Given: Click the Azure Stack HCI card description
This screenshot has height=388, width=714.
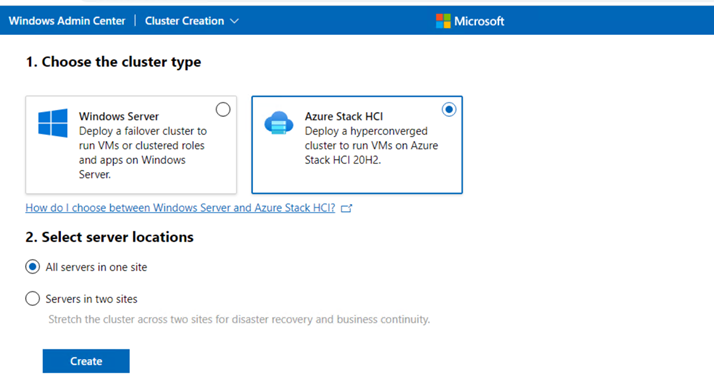Looking at the screenshot, I should [x=371, y=145].
